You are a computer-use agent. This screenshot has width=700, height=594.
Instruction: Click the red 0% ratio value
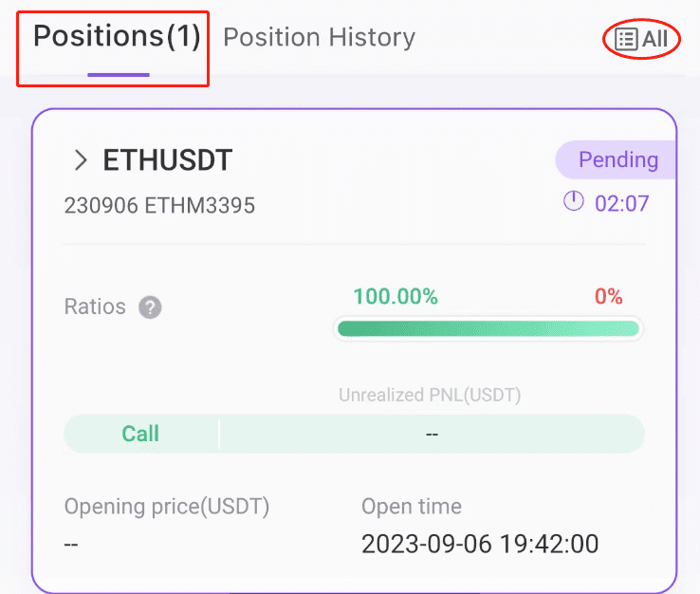click(x=609, y=297)
